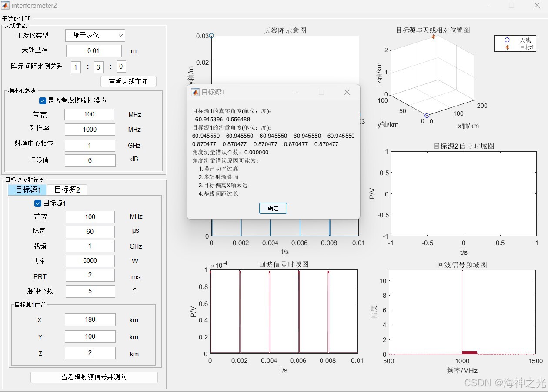The width and height of the screenshot is (548, 392).
Task: Toggle the 目标源1 enable checkbox
Action: [38, 203]
